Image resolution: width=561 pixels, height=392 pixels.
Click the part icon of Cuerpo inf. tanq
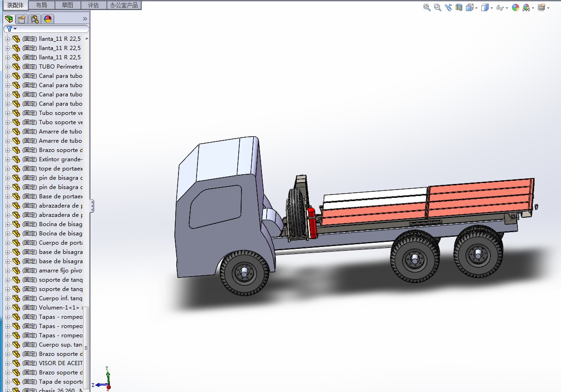17,298
